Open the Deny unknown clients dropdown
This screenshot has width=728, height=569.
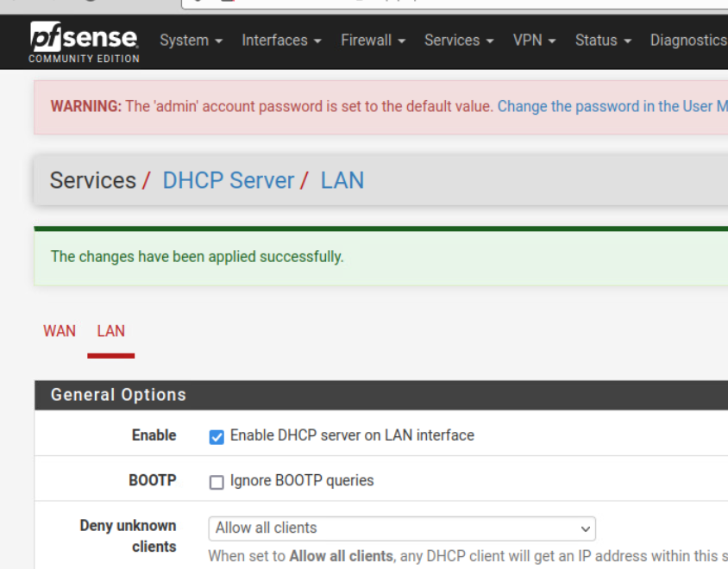[401, 528]
